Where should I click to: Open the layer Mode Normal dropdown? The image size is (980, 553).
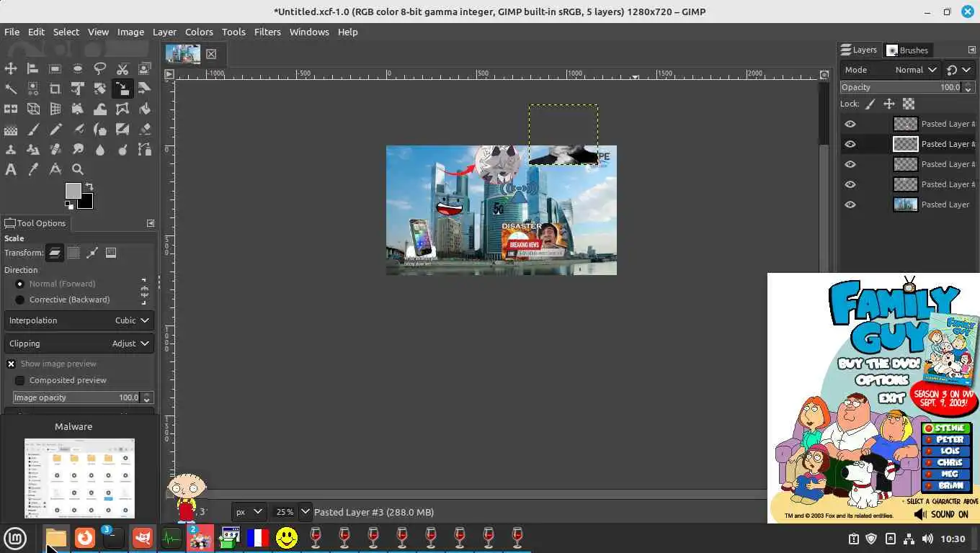tap(891, 70)
